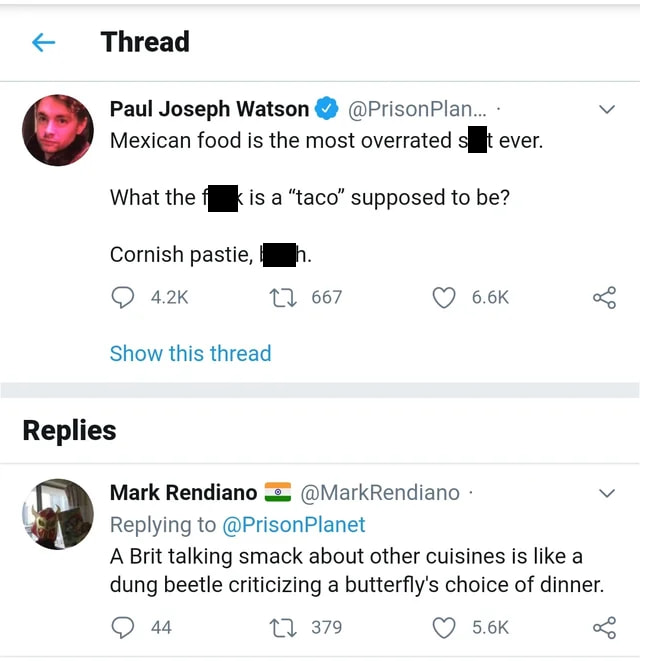Open Paul Joseph Watson's profile picture
The height and width of the screenshot is (661, 651).
tap(58, 130)
